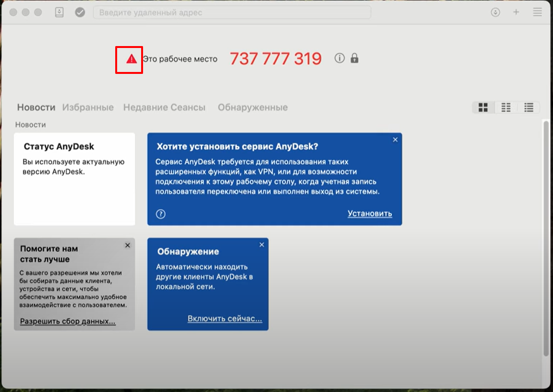Click the connection status checkmark icon
The width and height of the screenshot is (553, 392).
tap(80, 12)
